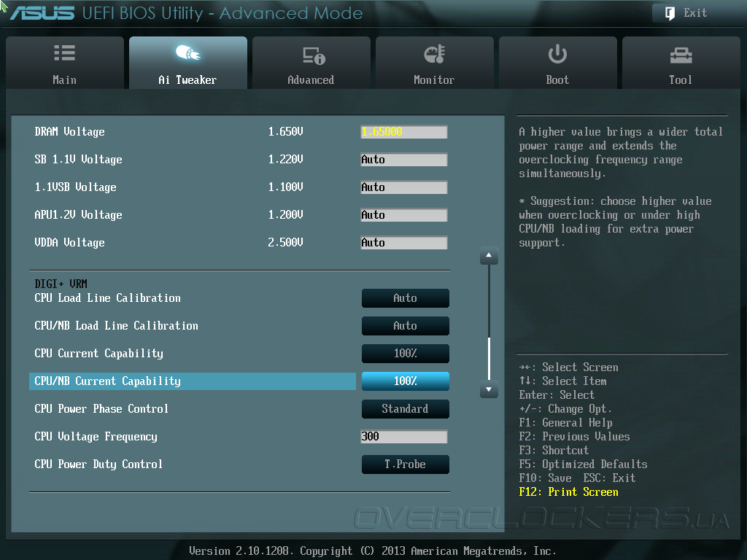Click the F1: General Help hint
This screenshot has width=747, height=560.
coord(566,423)
